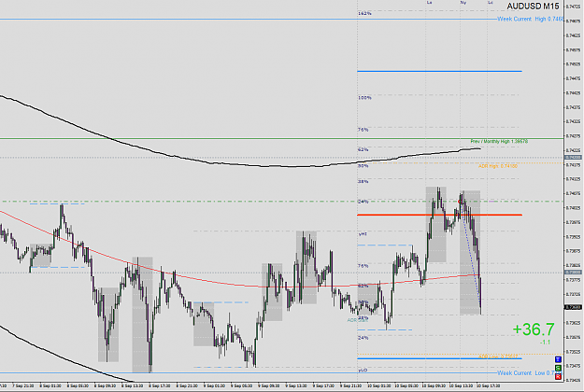Screen dimensions: 584x392
Task: Select the 162% Fibonacci level label
Action: (x=364, y=13)
